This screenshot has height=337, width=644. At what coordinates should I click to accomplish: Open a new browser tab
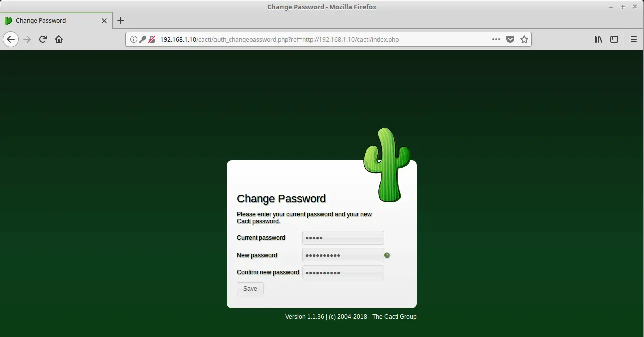tap(120, 21)
